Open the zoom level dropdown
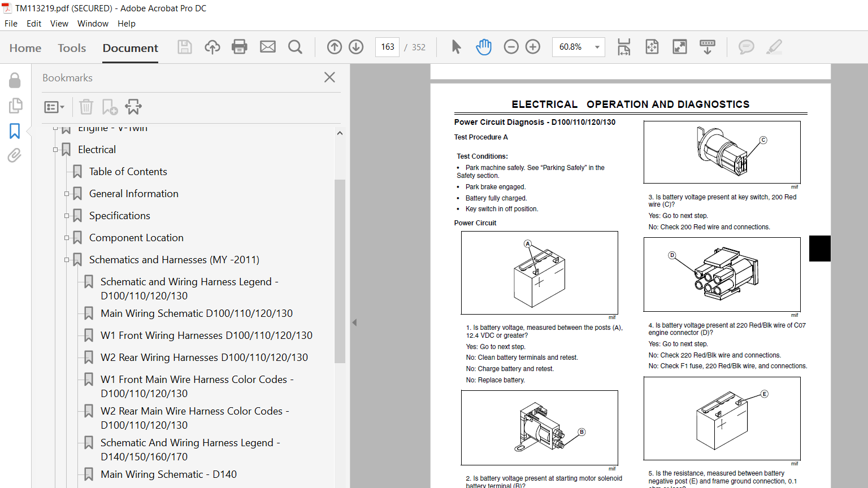The width and height of the screenshot is (868, 488). [597, 47]
